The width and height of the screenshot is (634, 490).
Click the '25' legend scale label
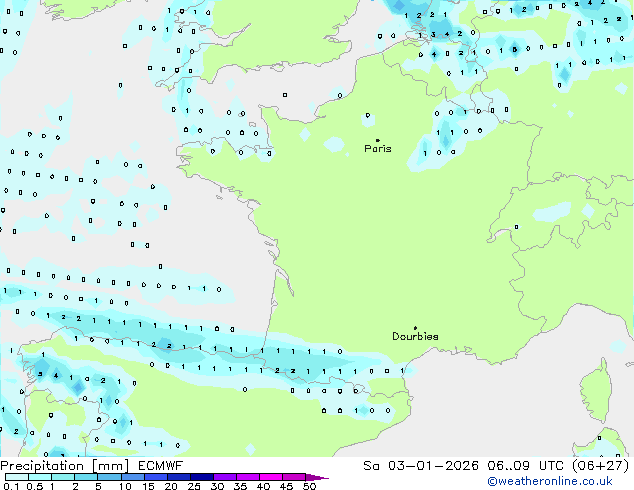[194, 486]
